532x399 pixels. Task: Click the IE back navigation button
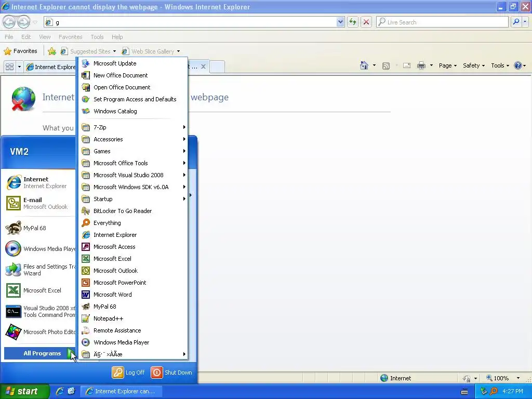coord(9,22)
